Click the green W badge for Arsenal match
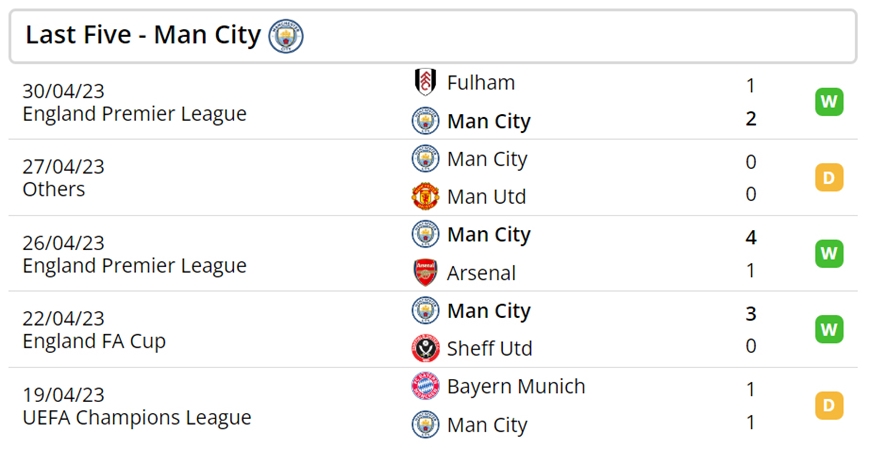 pos(829,254)
